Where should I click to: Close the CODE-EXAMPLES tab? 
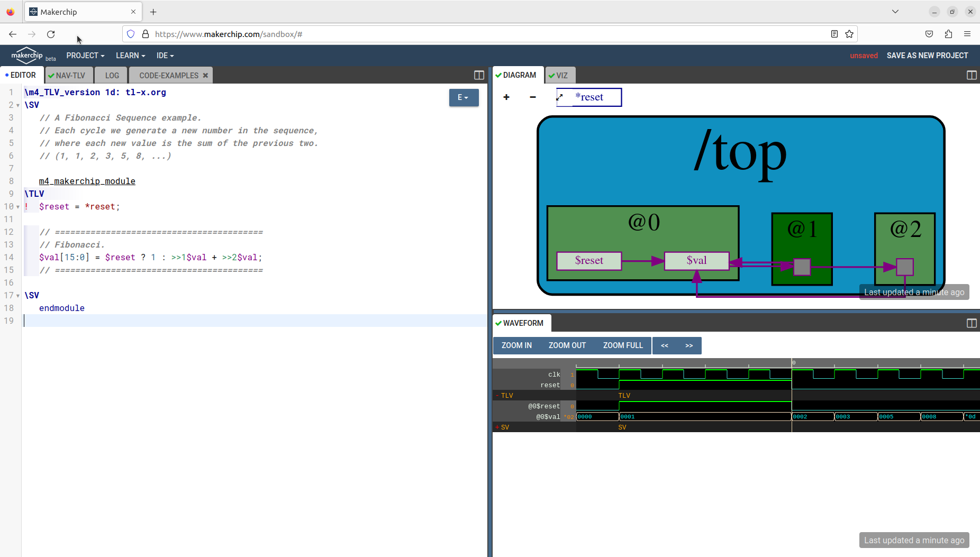(205, 76)
